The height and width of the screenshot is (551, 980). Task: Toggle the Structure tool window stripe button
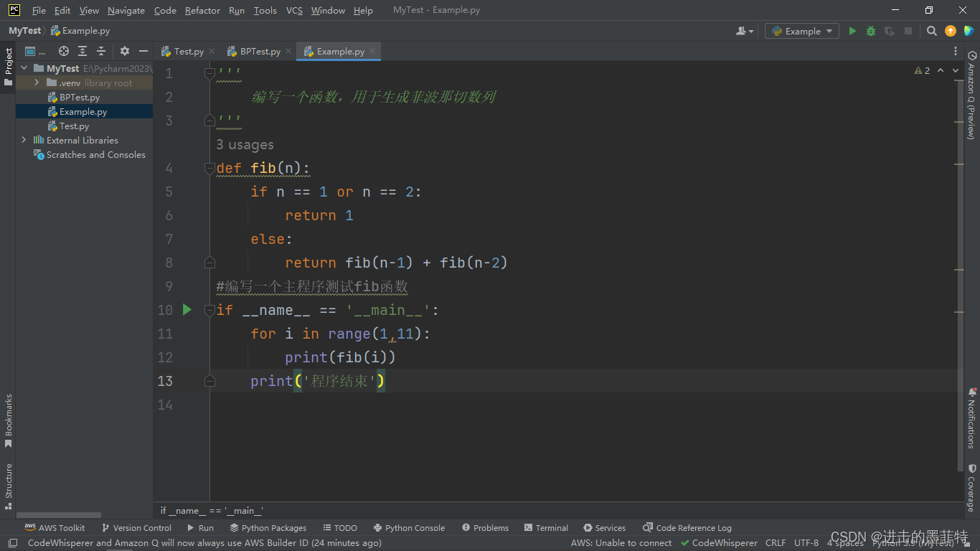[x=8, y=486]
